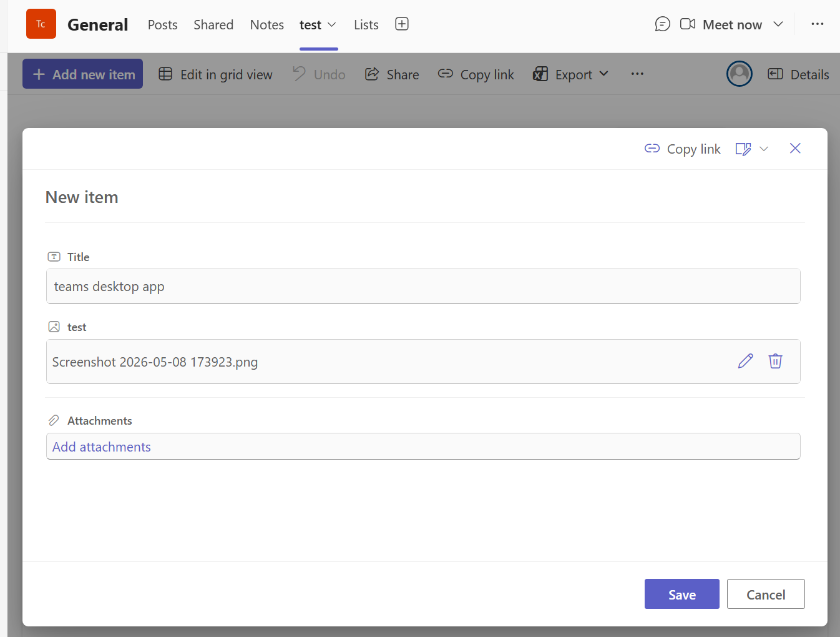Open channel conversation chat icon

tap(662, 24)
